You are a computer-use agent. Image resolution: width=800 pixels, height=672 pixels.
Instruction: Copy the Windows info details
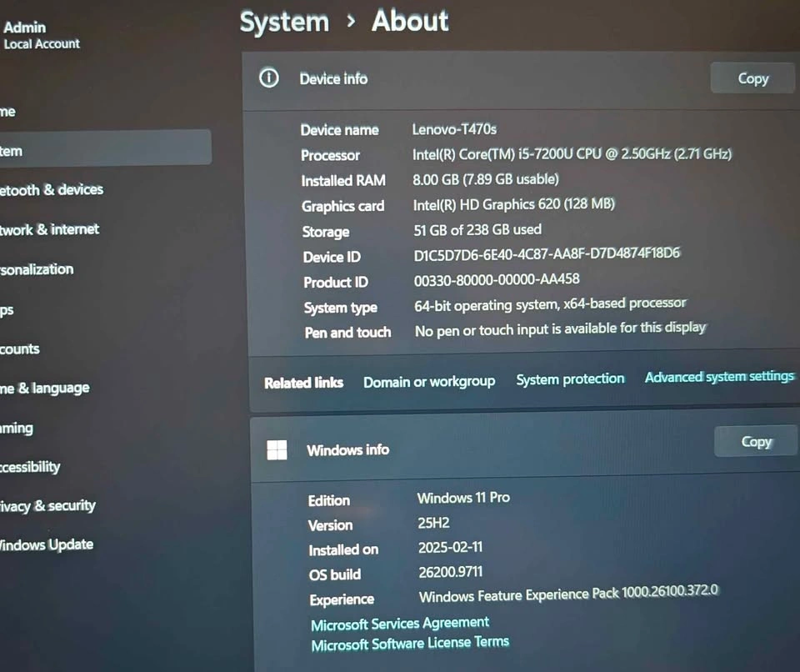click(x=756, y=441)
